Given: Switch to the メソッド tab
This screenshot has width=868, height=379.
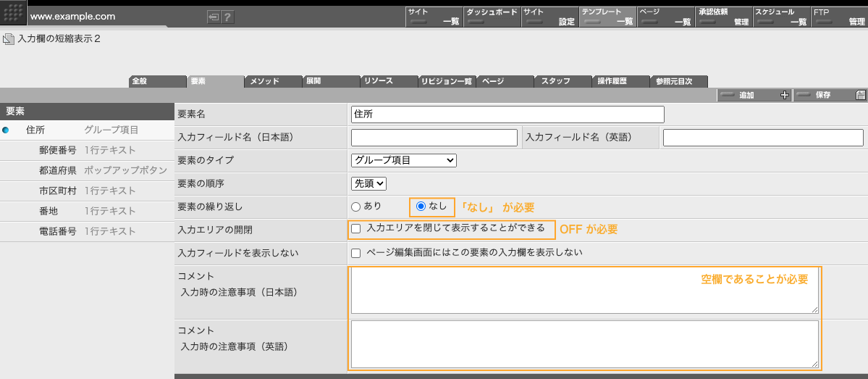Looking at the screenshot, I should (272, 81).
